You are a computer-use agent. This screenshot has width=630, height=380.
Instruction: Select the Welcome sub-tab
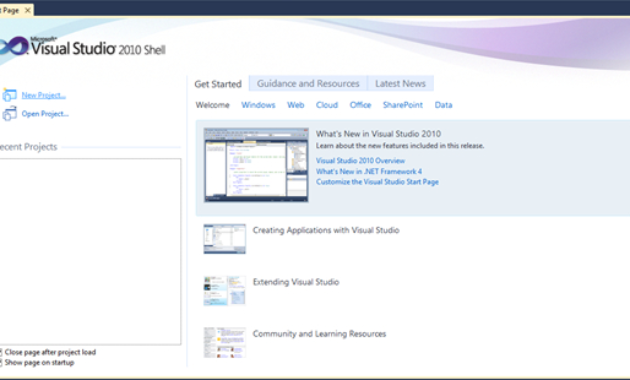[x=213, y=105]
